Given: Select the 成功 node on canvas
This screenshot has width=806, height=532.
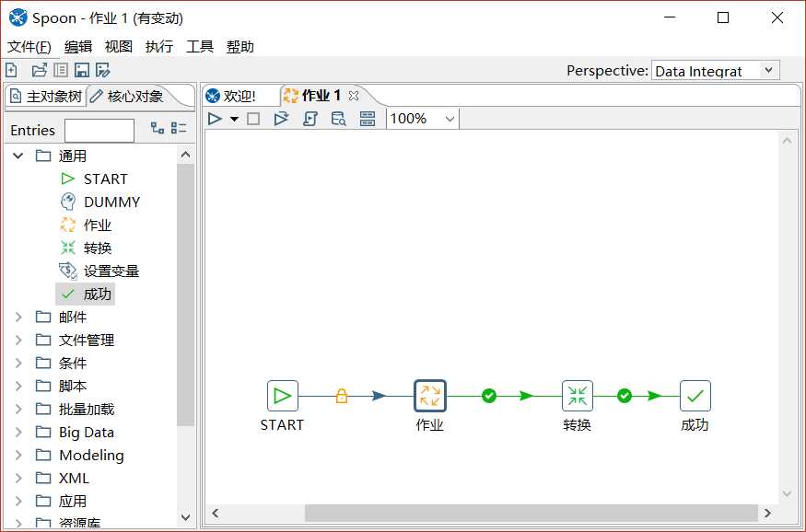Looking at the screenshot, I should click(695, 396).
